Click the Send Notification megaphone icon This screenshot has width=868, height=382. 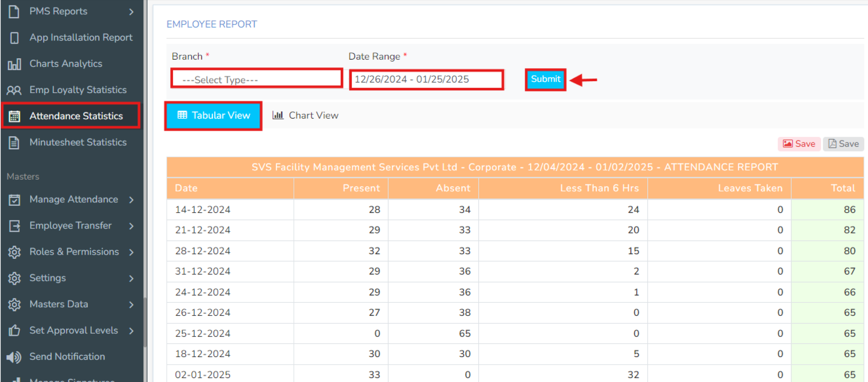point(14,357)
